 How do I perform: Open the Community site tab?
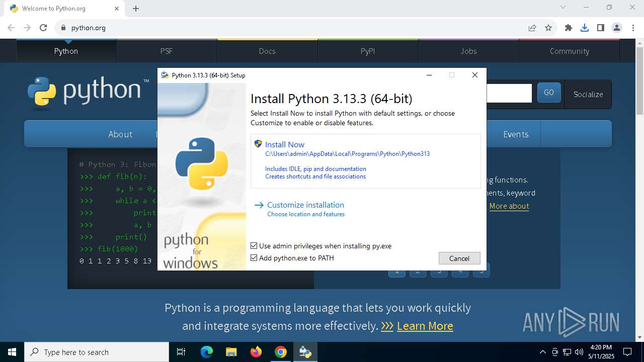pyautogui.click(x=569, y=51)
